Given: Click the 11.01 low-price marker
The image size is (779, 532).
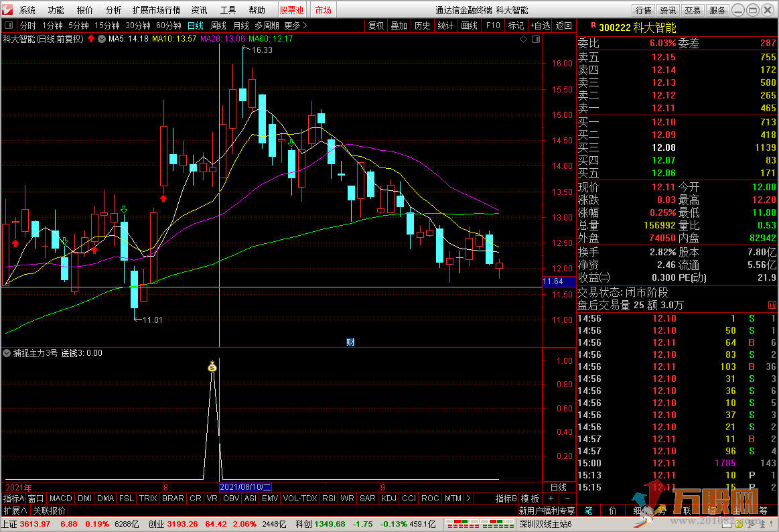Looking at the screenshot, I should pyautogui.click(x=149, y=320).
